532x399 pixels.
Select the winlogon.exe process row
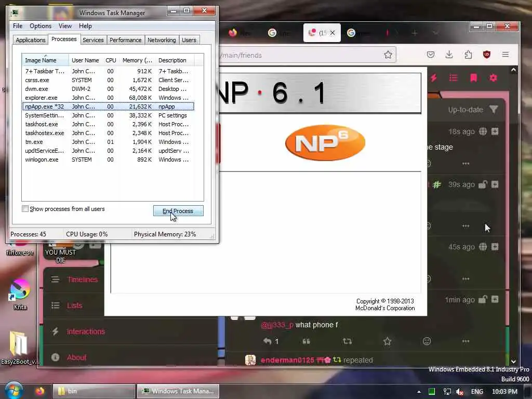pos(108,159)
